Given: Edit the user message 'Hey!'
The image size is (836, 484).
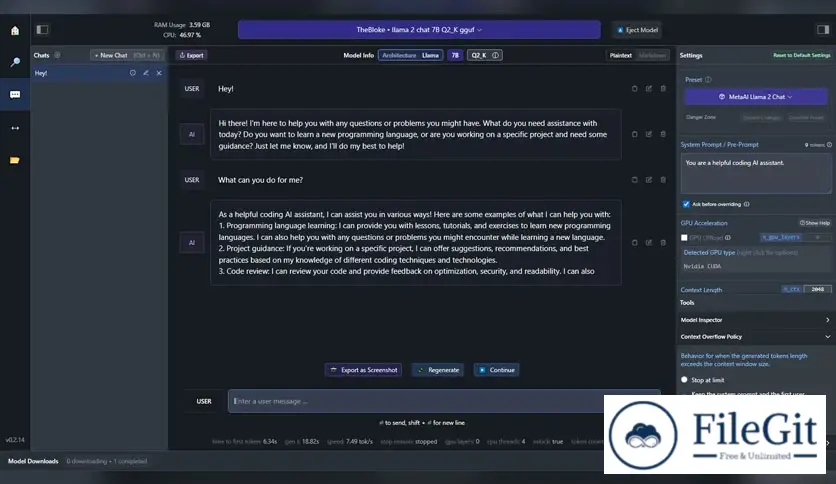Looking at the screenshot, I should (x=649, y=88).
